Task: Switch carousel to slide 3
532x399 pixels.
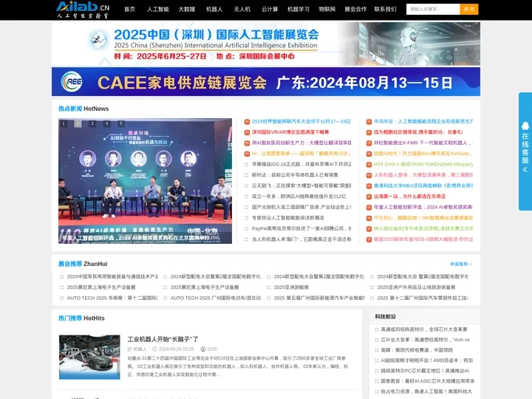Action: [92, 123]
